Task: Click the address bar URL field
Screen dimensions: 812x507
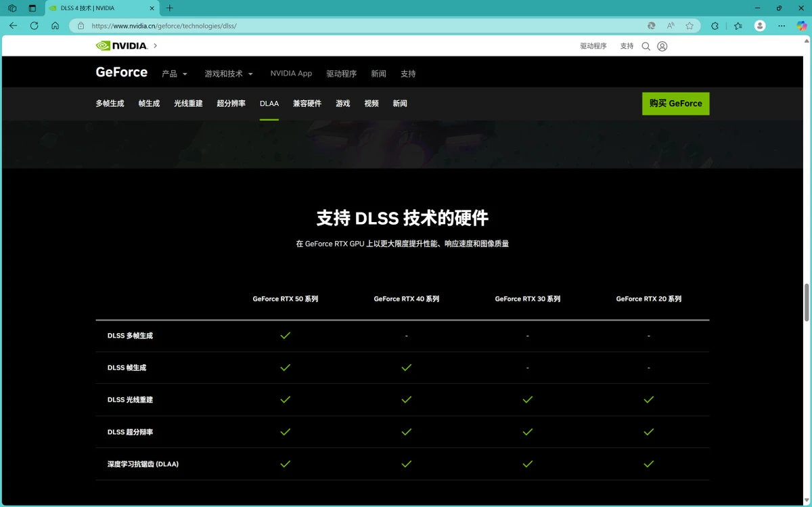Action: pyautogui.click(x=338, y=26)
